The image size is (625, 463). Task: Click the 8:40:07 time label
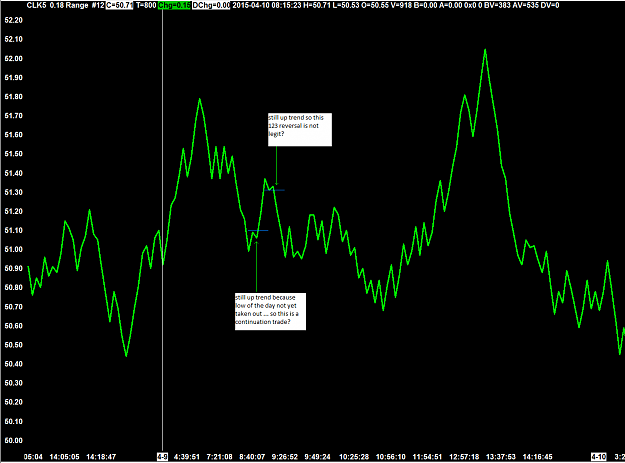click(x=252, y=457)
